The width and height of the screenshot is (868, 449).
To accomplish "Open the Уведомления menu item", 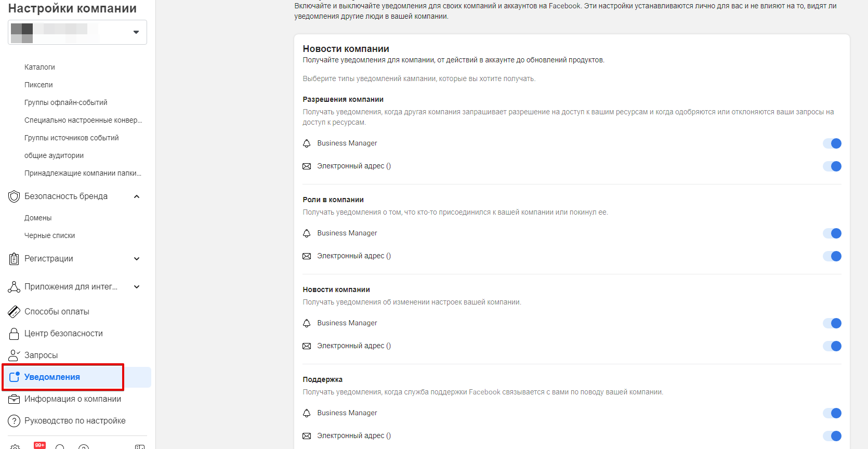I will coord(52,377).
